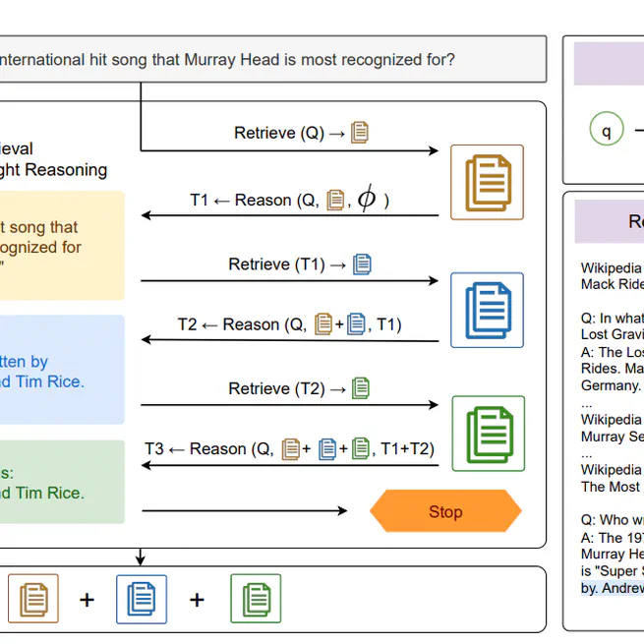The height and width of the screenshot is (644, 644).
Task: Select the yellow thought box
Action: point(61,245)
